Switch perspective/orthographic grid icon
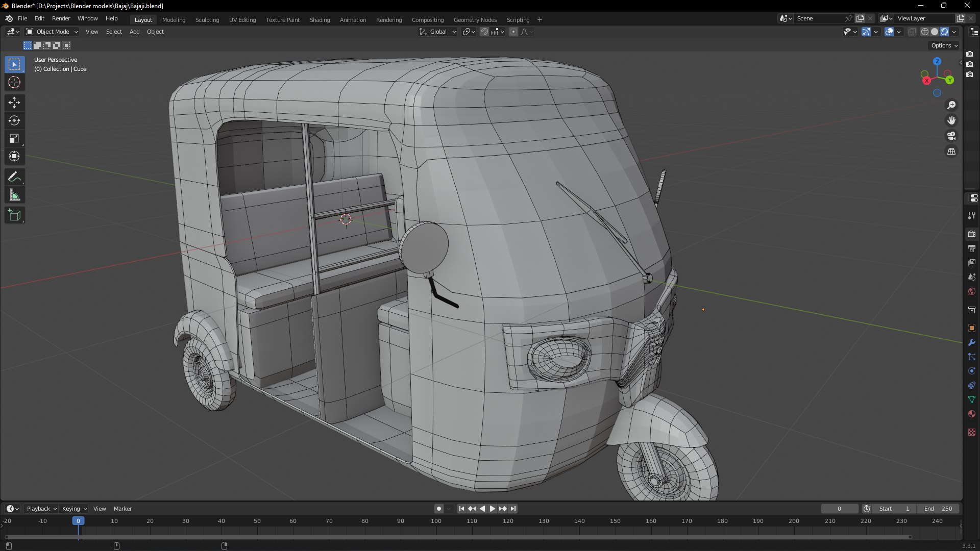Viewport: 980px width, 551px height. [951, 152]
